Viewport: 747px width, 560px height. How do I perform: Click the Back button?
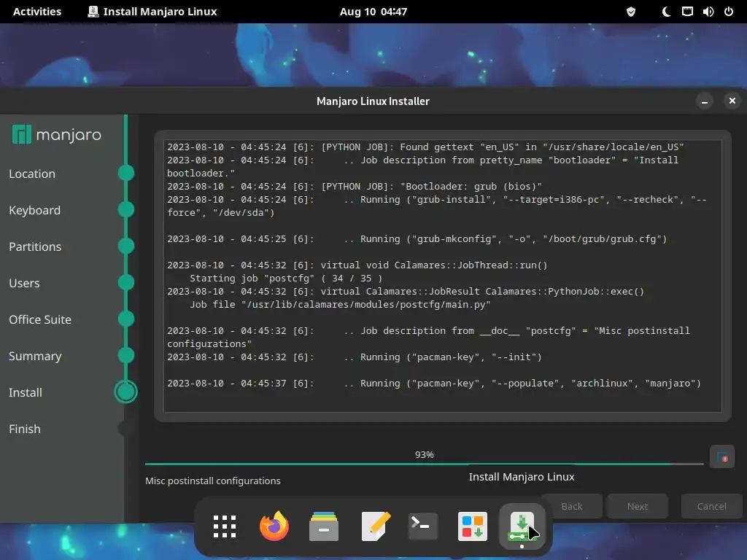click(572, 506)
